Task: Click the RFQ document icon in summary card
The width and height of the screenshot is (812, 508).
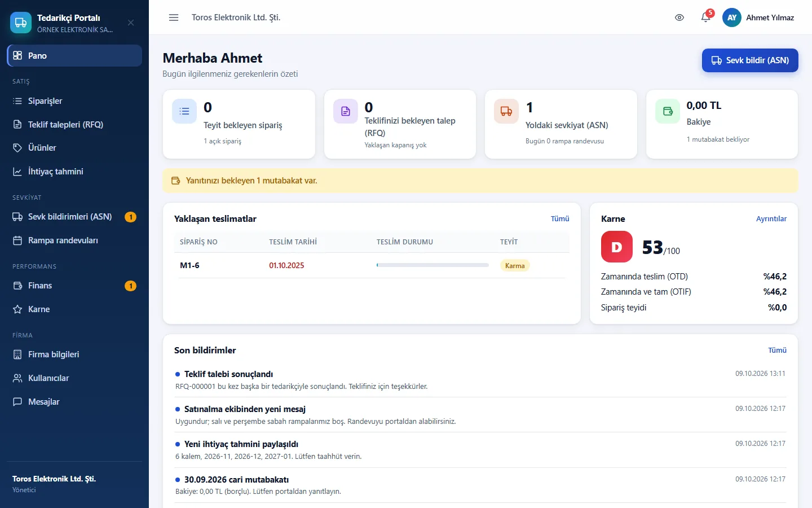Action: pos(346,111)
